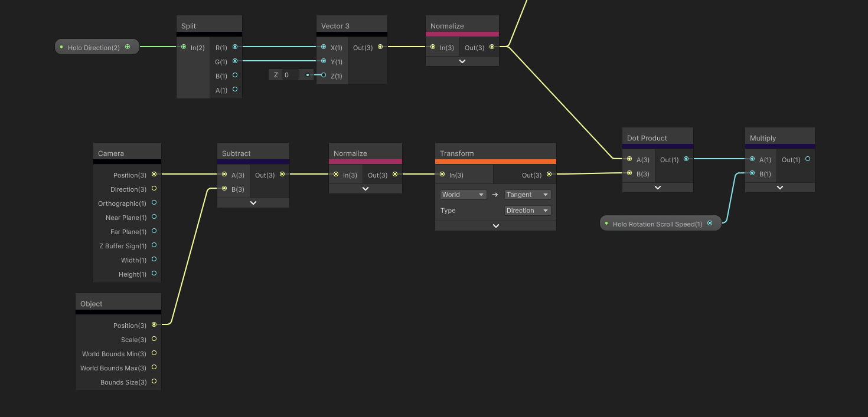868x417 pixels.
Task: Select the Holo Direction property pill
Action: point(94,47)
